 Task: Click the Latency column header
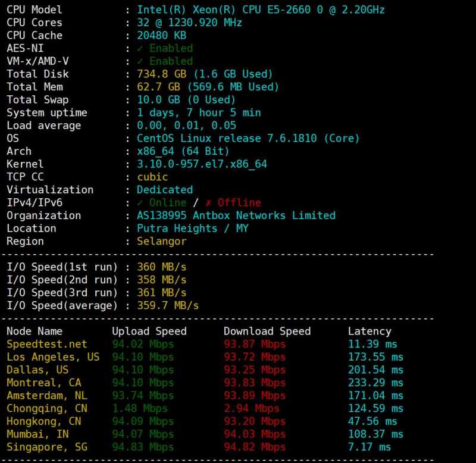369,331
